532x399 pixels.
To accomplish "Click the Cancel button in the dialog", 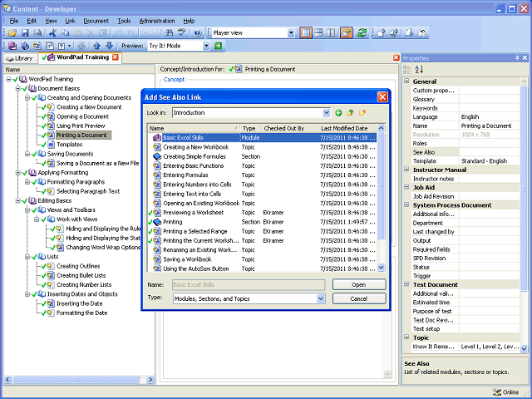I will click(359, 298).
